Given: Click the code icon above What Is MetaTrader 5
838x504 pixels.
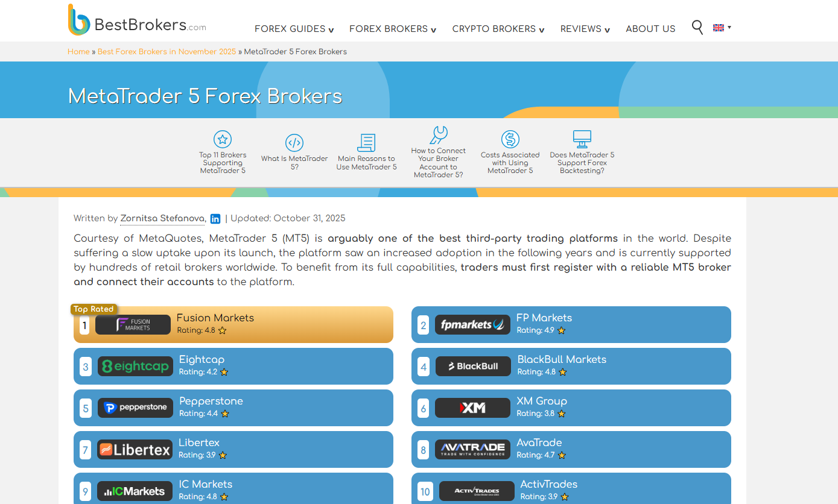Looking at the screenshot, I should (294, 143).
